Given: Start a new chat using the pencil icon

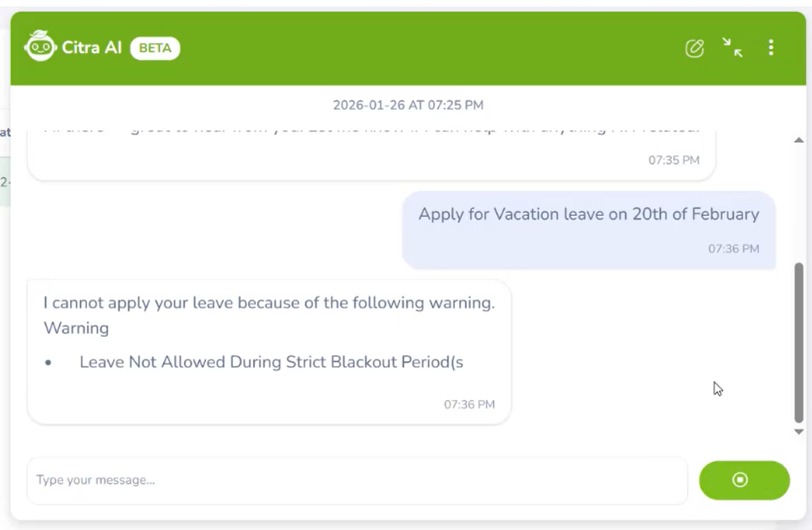Looking at the screenshot, I should [694, 48].
